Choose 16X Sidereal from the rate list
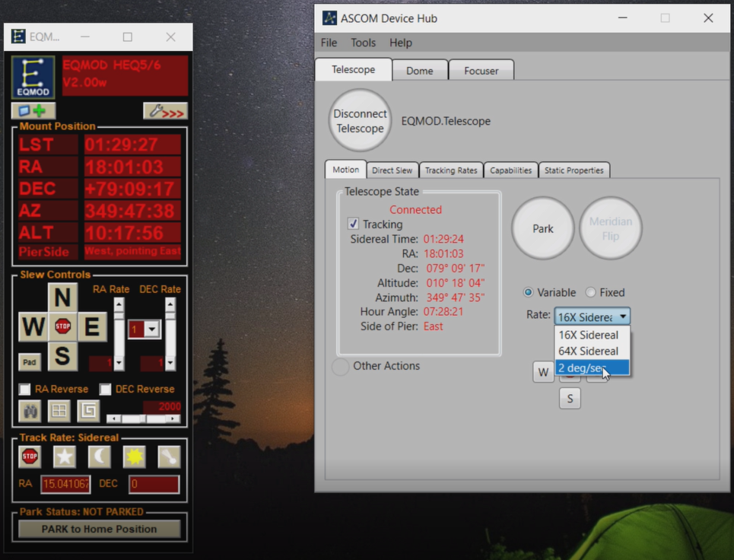Viewport: 734px width, 560px height. coord(593,335)
